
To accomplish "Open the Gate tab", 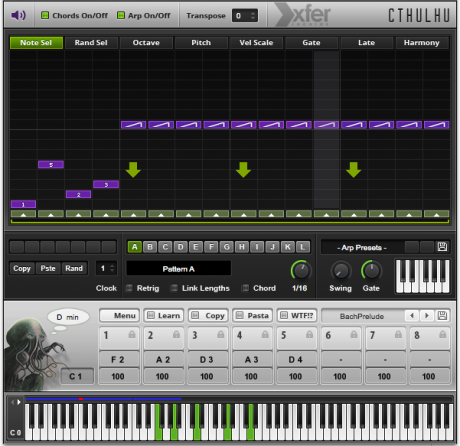I will click(311, 43).
